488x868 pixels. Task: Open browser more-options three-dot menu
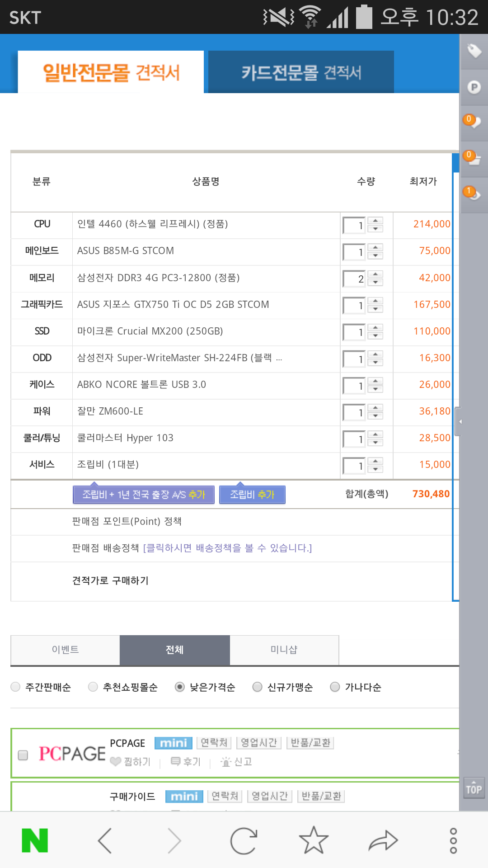(453, 841)
